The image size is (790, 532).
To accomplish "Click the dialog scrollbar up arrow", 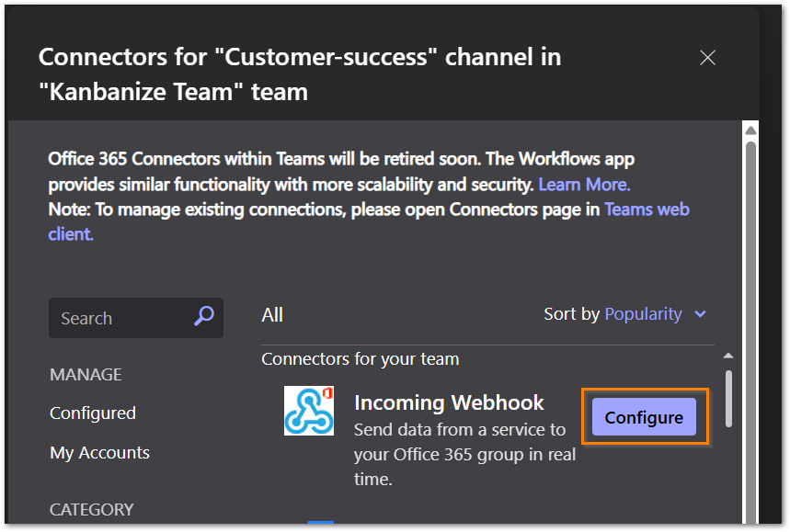I will (x=750, y=130).
